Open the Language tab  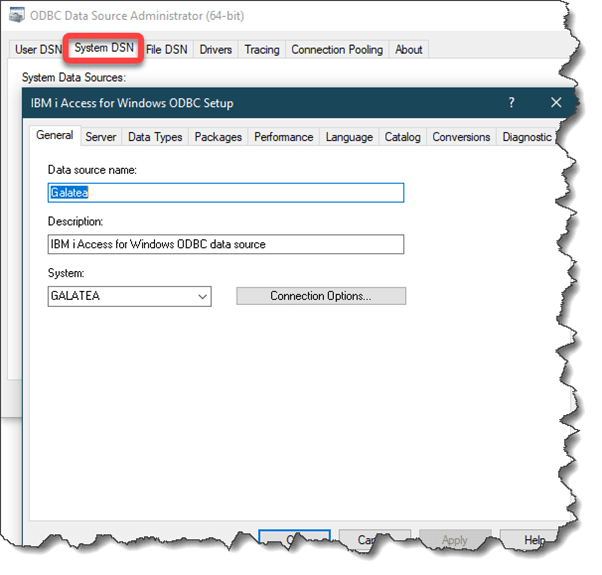point(349,137)
